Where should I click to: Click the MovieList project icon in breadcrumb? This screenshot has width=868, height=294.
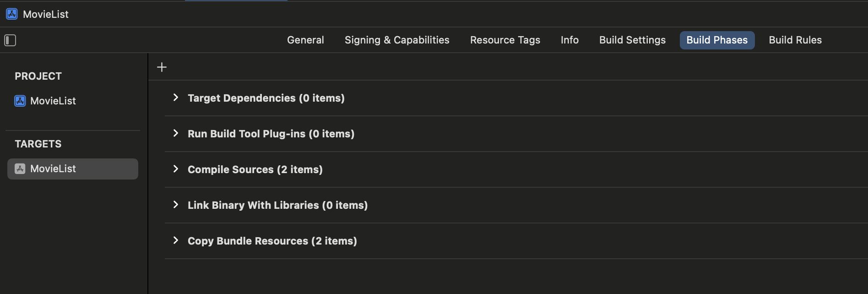pyautogui.click(x=12, y=14)
